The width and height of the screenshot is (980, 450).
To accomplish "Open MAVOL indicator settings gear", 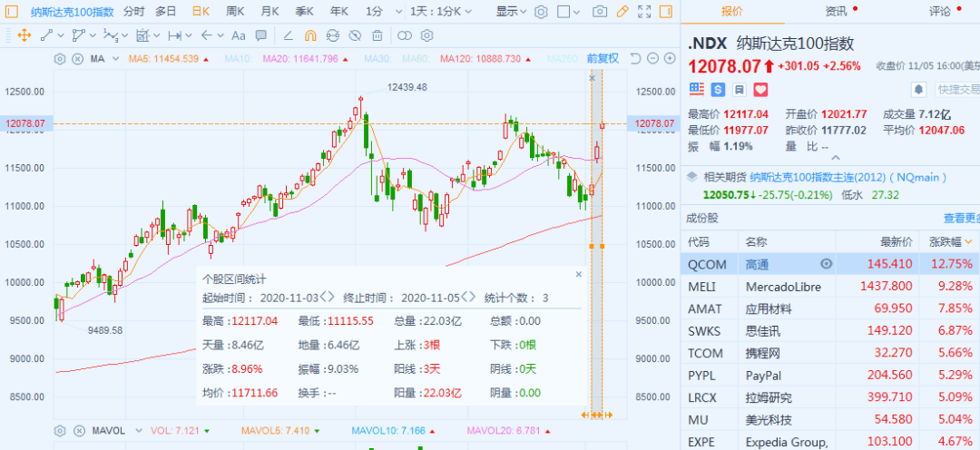I will [60, 431].
